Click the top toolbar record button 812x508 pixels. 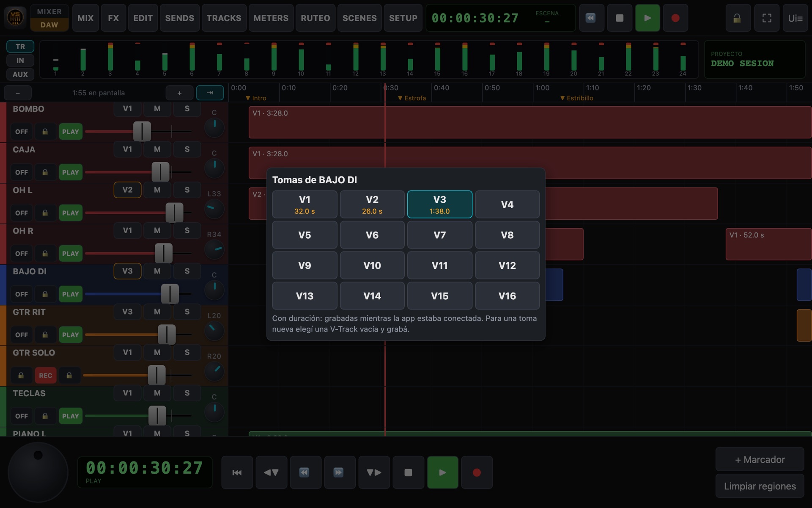click(x=675, y=18)
